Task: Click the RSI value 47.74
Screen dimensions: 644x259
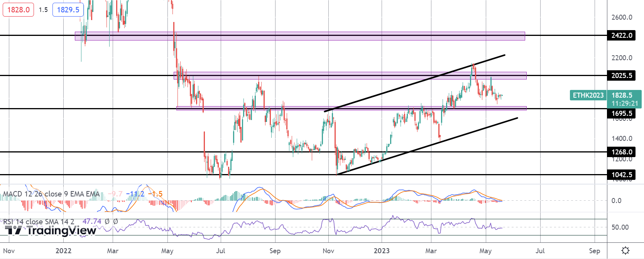Action: point(92,222)
